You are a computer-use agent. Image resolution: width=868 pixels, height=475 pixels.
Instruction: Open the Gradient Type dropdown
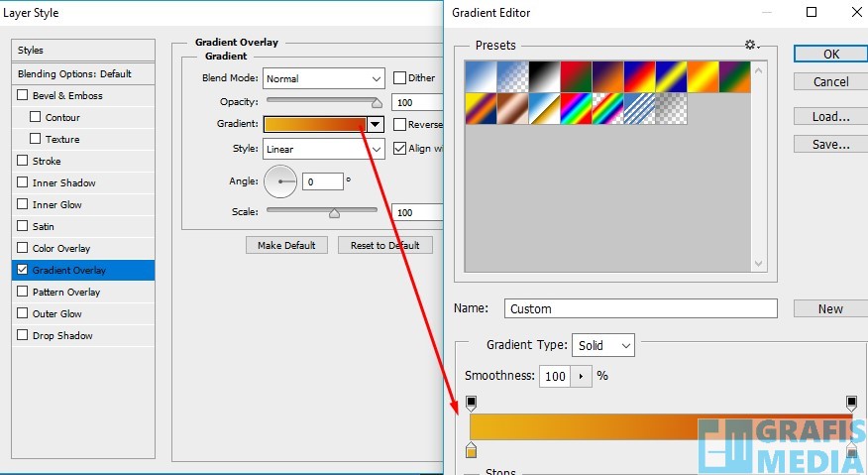click(602, 345)
